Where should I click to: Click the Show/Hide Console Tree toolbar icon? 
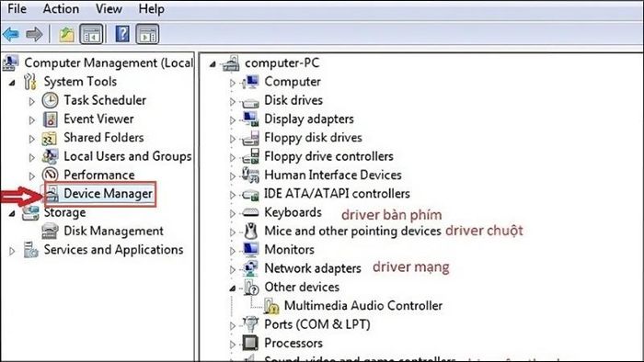tap(91, 34)
